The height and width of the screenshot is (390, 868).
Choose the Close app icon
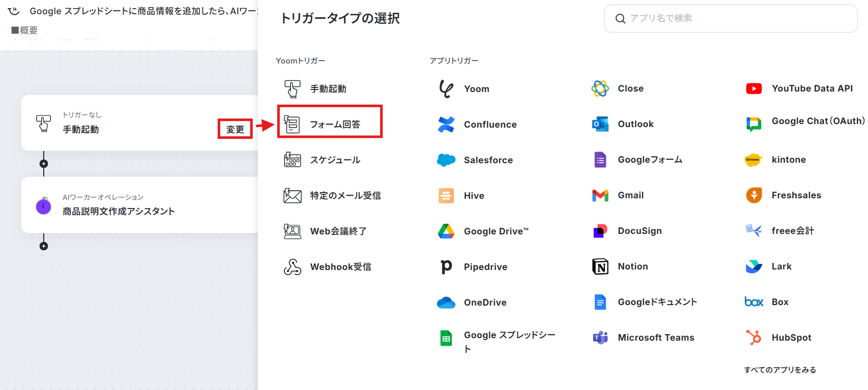pyautogui.click(x=600, y=88)
